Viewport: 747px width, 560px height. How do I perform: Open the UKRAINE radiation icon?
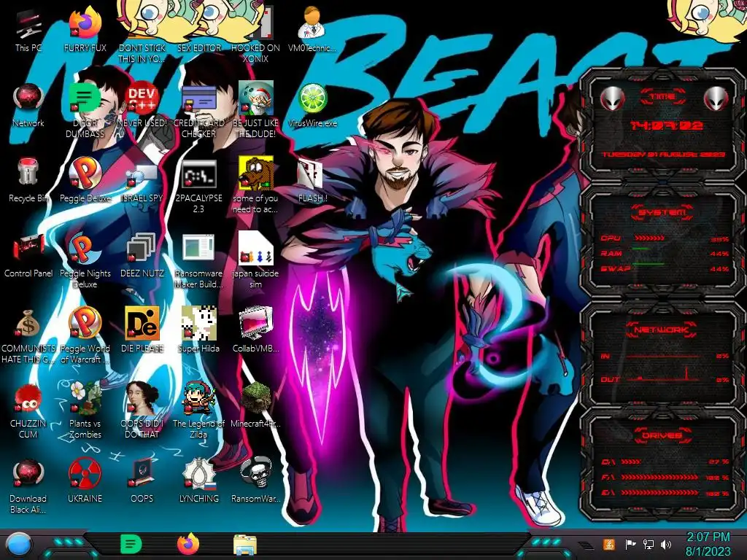click(85, 481)
